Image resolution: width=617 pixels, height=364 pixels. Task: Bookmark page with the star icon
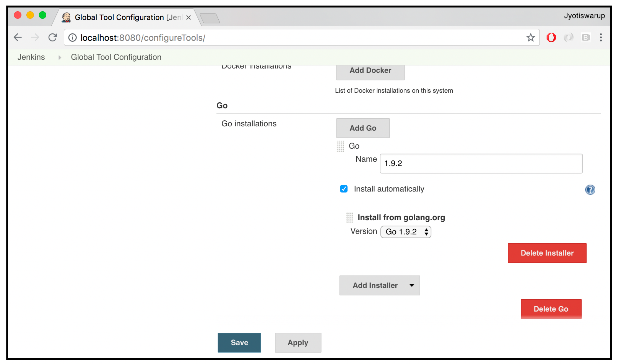coord(530,37)
